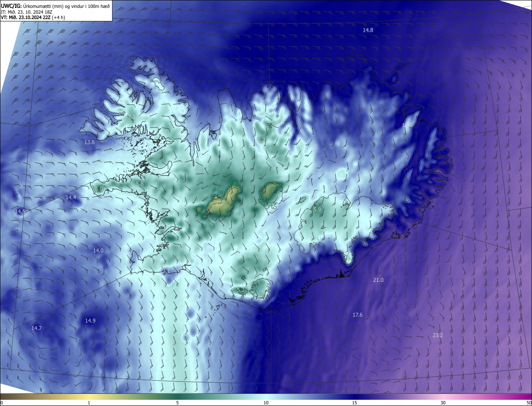Click the 5.8 value label on the map

140,183
